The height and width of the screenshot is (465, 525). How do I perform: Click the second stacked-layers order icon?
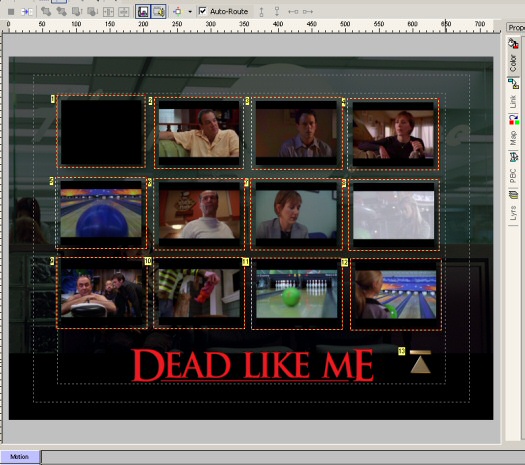61,12
